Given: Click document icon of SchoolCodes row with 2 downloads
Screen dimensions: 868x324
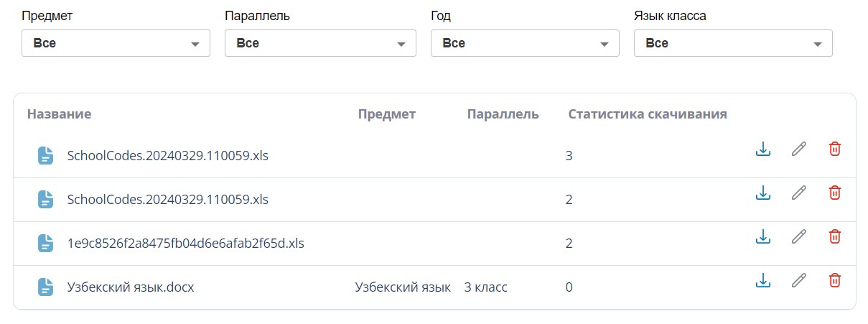Looking at the screenshot, I should pyautogui.click(x=46, y=199).
